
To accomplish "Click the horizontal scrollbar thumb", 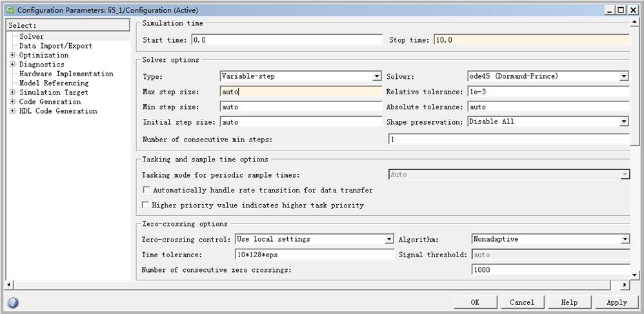I will [x=312, y=284].
